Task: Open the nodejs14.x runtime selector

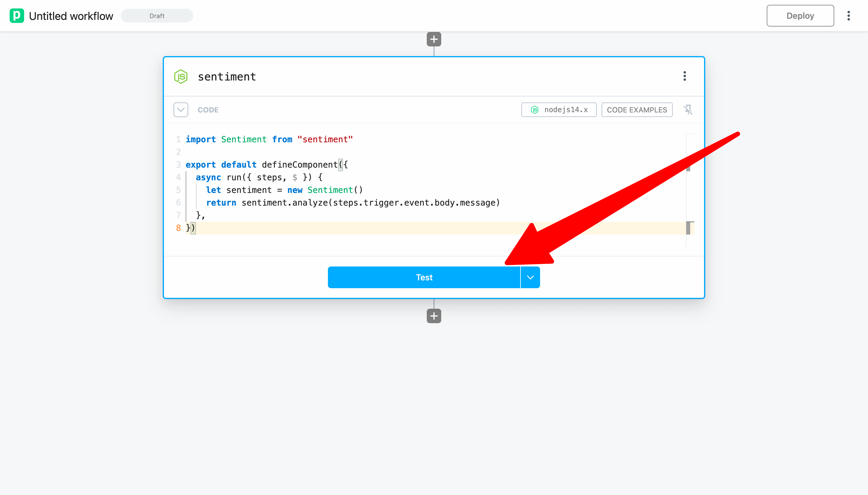Action: click(559, 110)
